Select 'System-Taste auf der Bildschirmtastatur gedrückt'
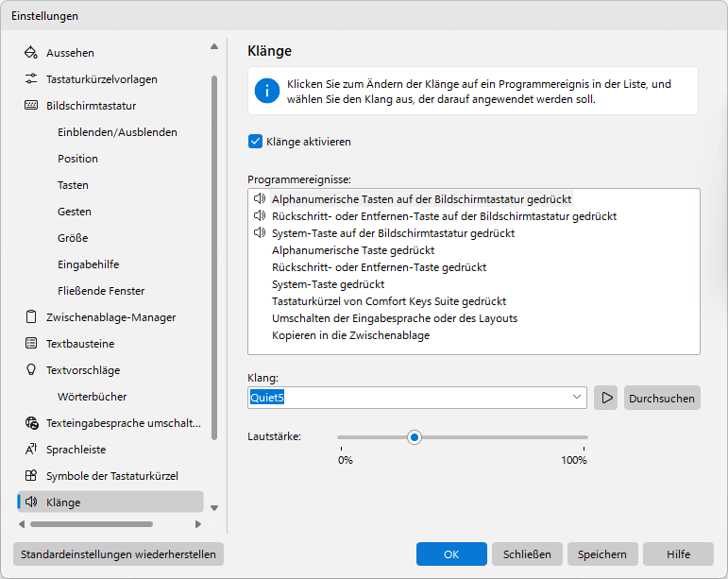 393,233
